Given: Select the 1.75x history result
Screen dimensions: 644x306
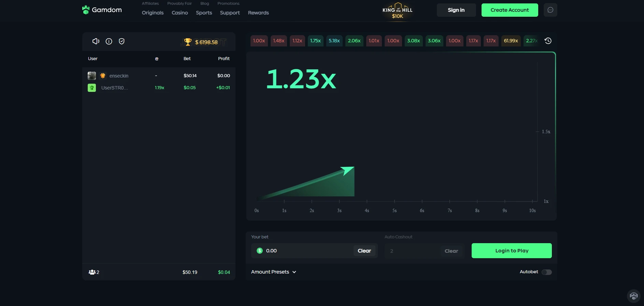Looking at the screenshot, I should pos(315,41).
